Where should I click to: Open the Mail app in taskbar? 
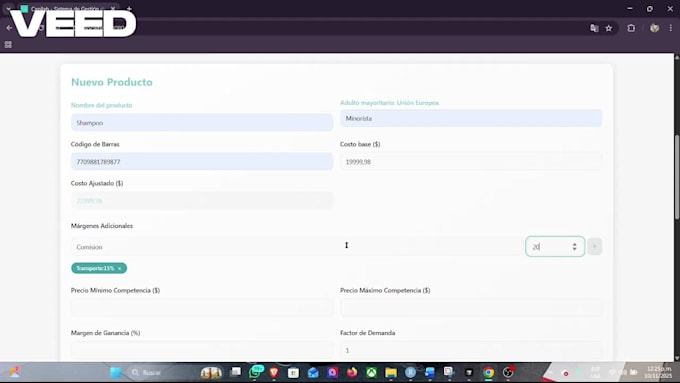click(x=313, y=372)
